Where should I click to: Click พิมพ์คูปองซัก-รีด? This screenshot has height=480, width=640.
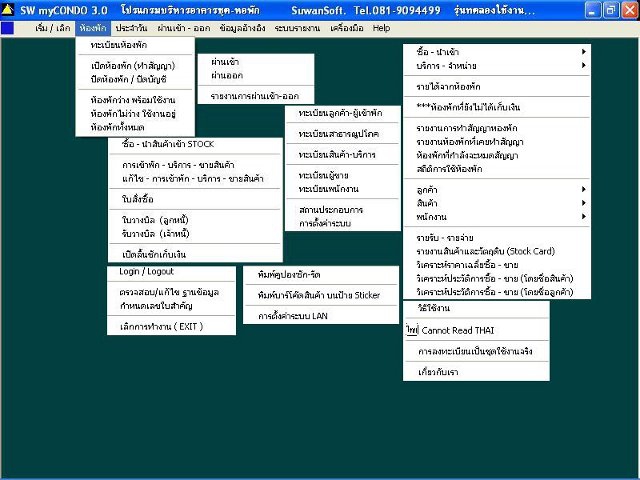pyautogui.click(x=321, y=275)
